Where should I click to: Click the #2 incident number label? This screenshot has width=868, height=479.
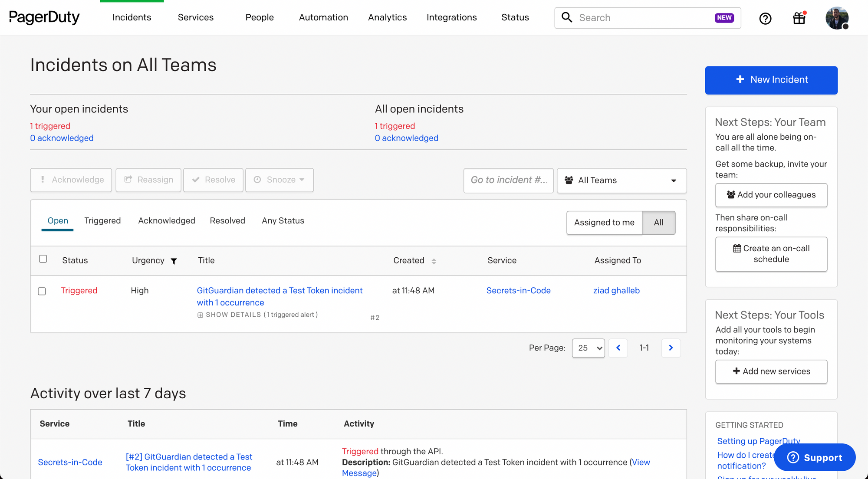375,318
